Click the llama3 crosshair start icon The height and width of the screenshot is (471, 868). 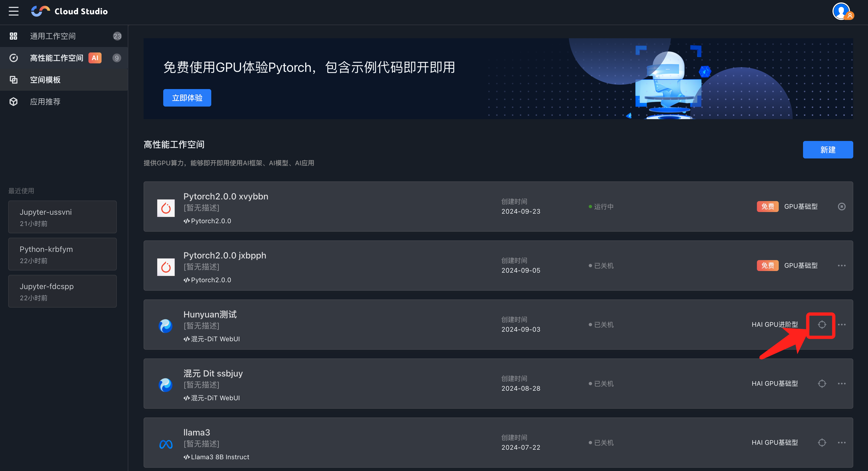(822, 443)
